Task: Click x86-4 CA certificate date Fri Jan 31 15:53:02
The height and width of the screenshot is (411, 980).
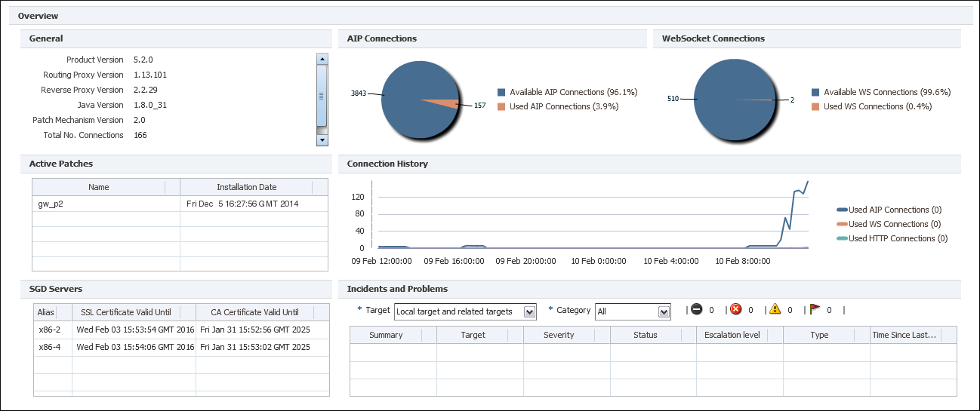Action: pyautogui.click(x=255, y=347)
